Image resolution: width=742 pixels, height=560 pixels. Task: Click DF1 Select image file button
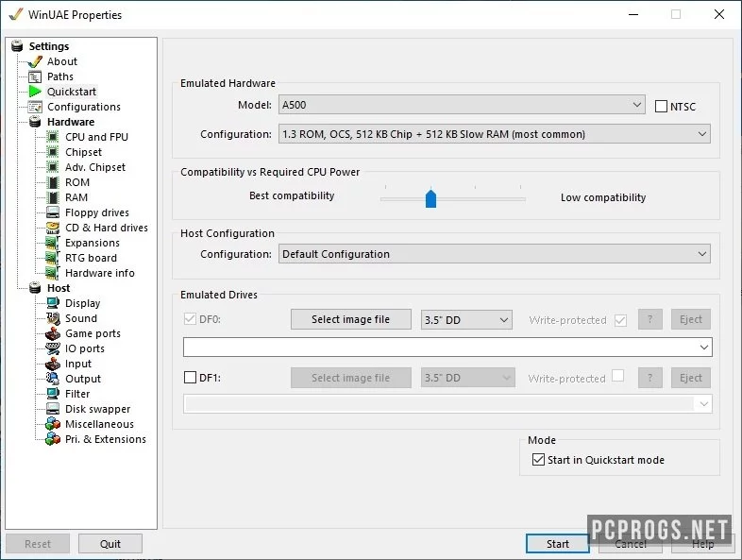(x=350, y=378)
